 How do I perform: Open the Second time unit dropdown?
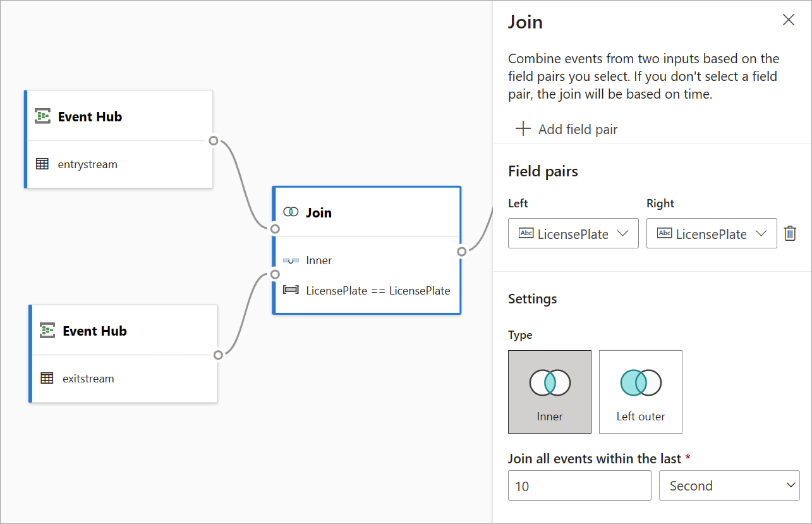coord(790,485)
